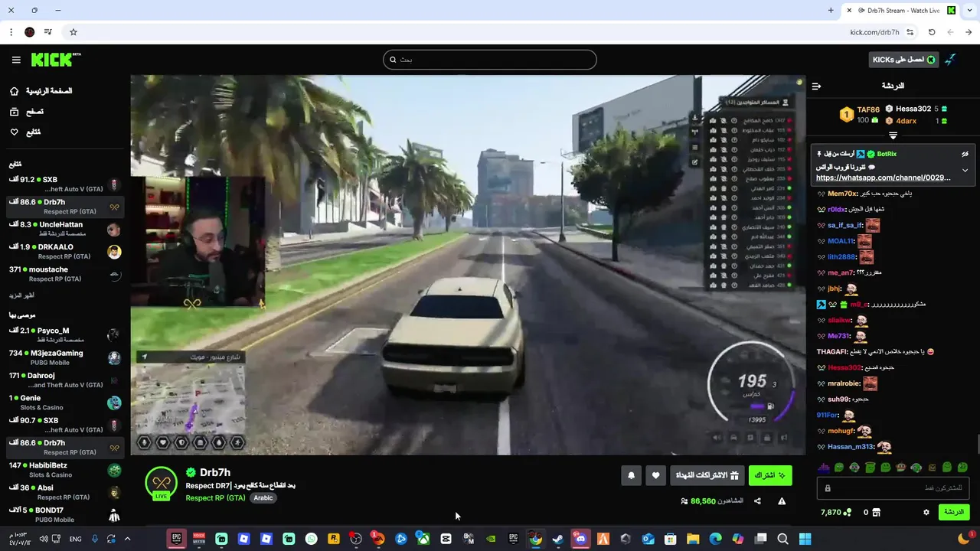
Task: Open UncleHattan in the sidebar
Action: (x=65, y=229)
